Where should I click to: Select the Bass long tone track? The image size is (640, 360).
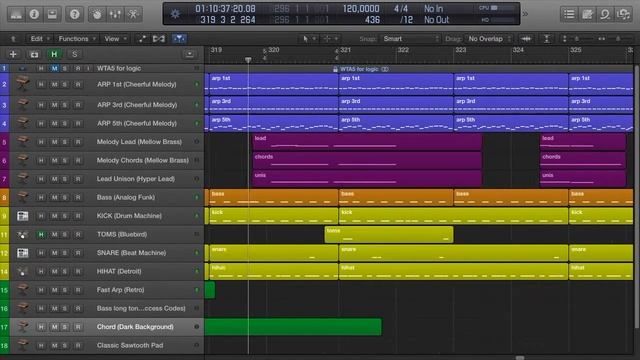pyautogui.click(x=141, y=309)
